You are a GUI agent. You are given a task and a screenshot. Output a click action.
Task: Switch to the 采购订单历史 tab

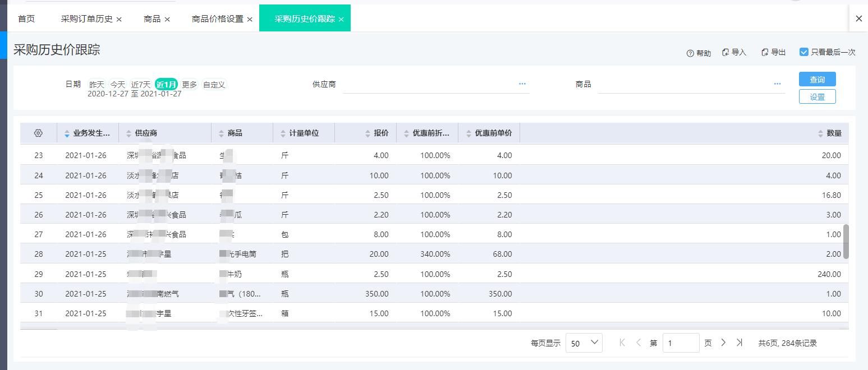(x=87, y=18)
